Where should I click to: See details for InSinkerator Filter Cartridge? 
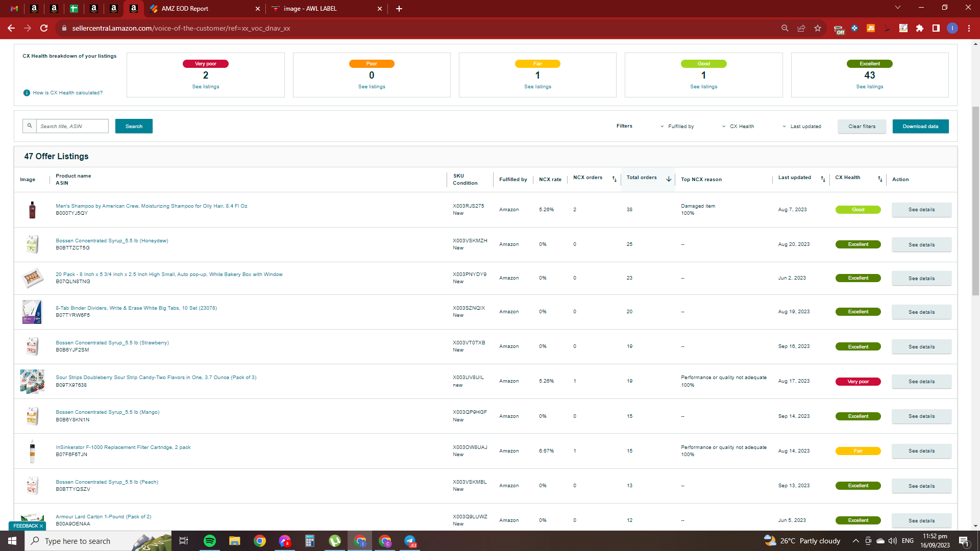click(x=921, y=451)
